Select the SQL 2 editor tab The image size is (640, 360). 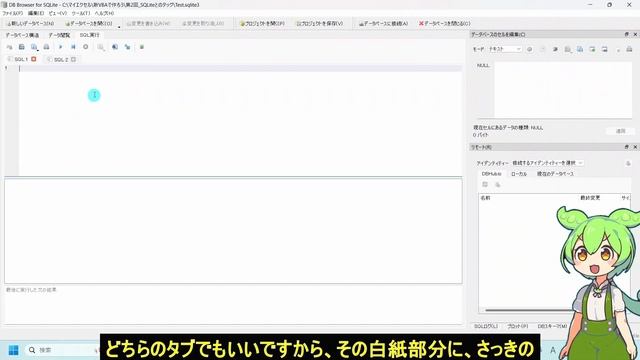click(60, 60)
